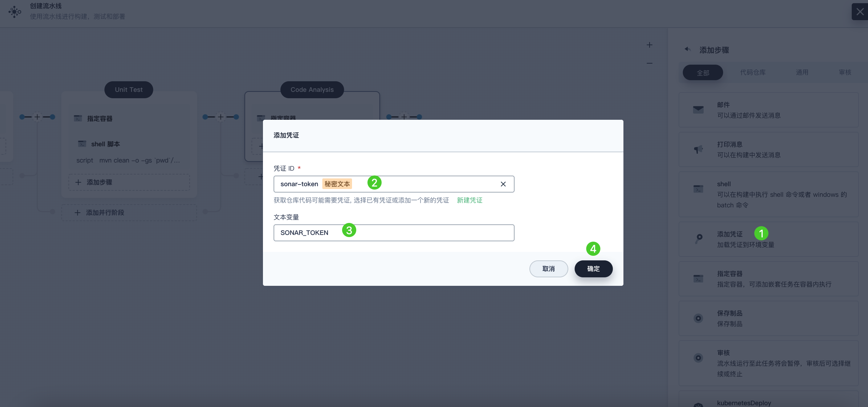Click 新建凭证 hyperlink
This screenshot has height=407, width=868.
click(x=469, y=200)
